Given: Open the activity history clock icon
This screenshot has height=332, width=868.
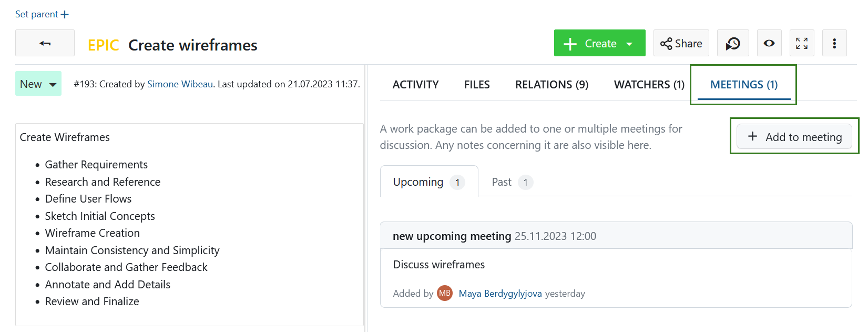Looking at the screenshot, I should tap(733, 43).
